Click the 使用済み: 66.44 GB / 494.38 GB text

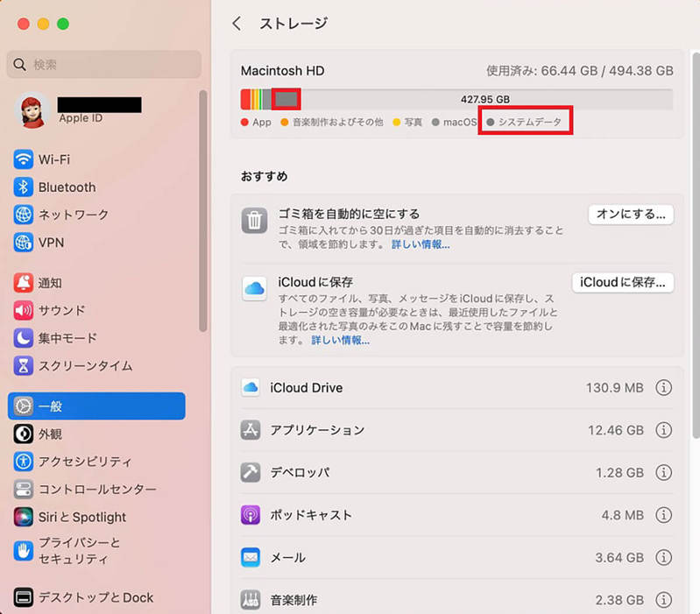click(x=579, y=70)
